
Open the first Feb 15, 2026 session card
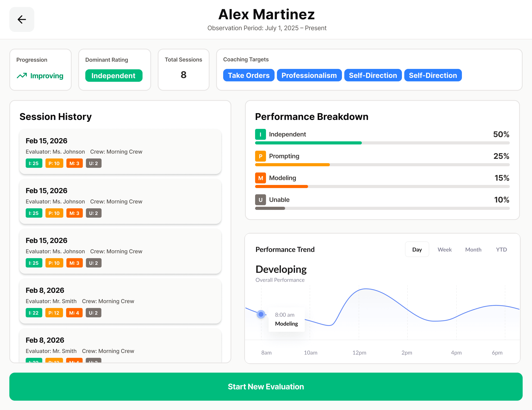pos(120,151)
